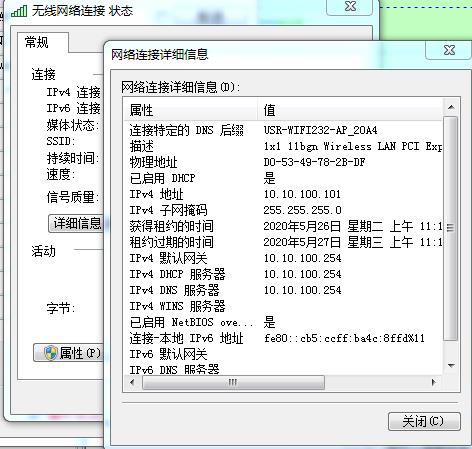This screenshot has height=449, width=472.
Task: Select the IPv4 子网掩码 row
Action: click(284, 210)
